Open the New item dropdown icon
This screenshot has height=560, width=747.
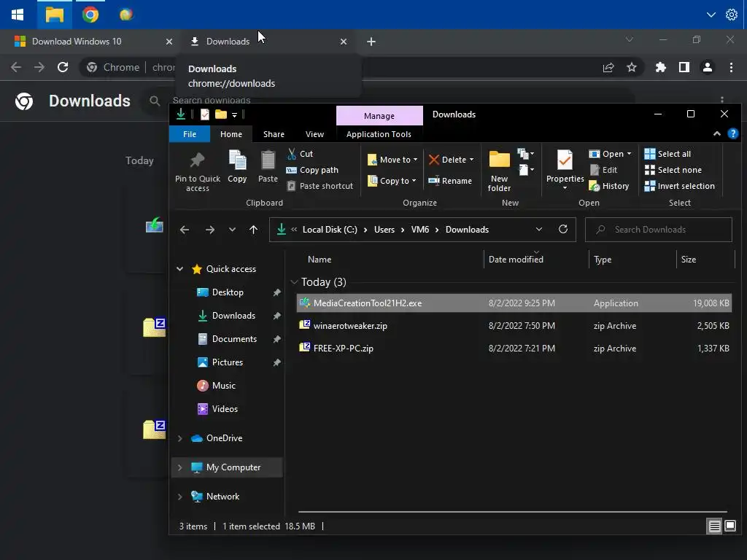point(525,154)
